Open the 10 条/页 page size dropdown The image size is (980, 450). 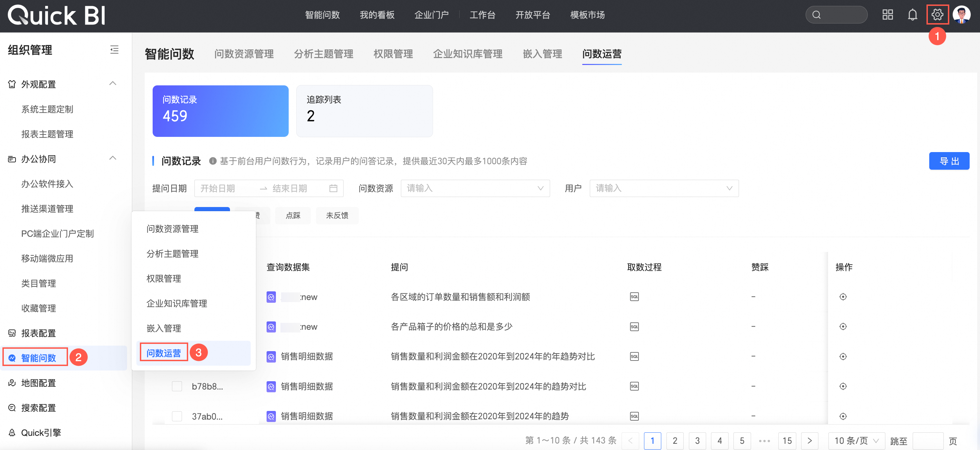click(x=856, y=440)
